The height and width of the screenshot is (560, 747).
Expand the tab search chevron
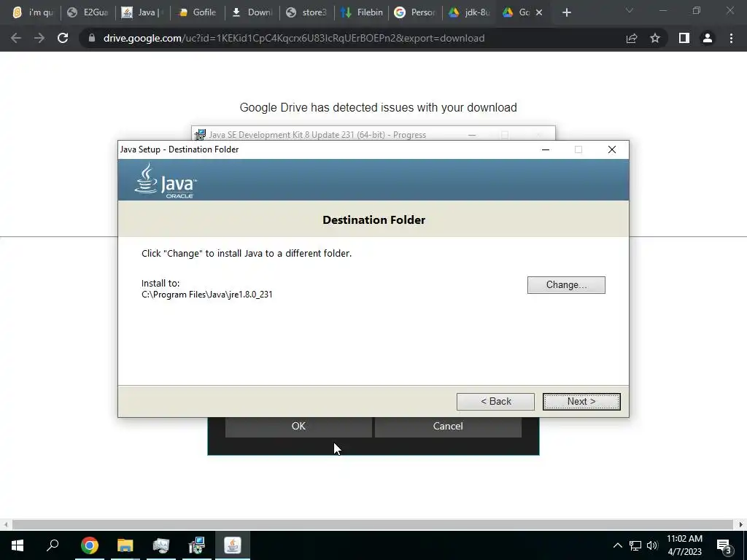click(630, 10)
